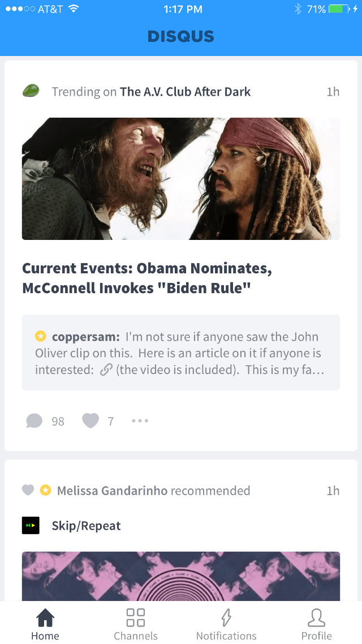Open the pink patterned post image

coord(181,576)
